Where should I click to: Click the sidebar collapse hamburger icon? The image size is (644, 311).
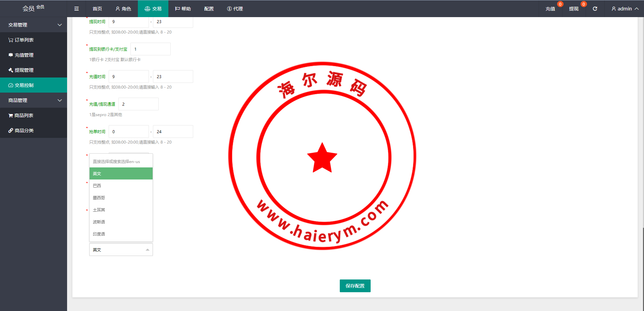point(76,9)
